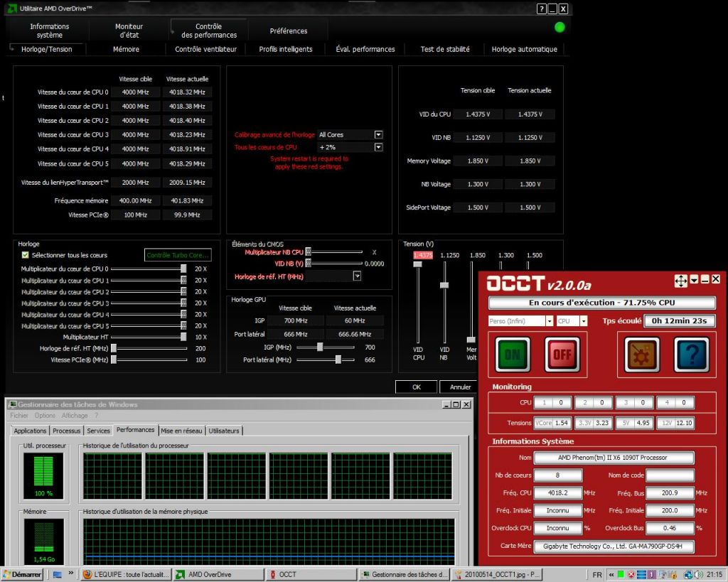Click AMD OverDrive help question icon
The width and height of the screenshot is (728, 582).
(541, 9)
